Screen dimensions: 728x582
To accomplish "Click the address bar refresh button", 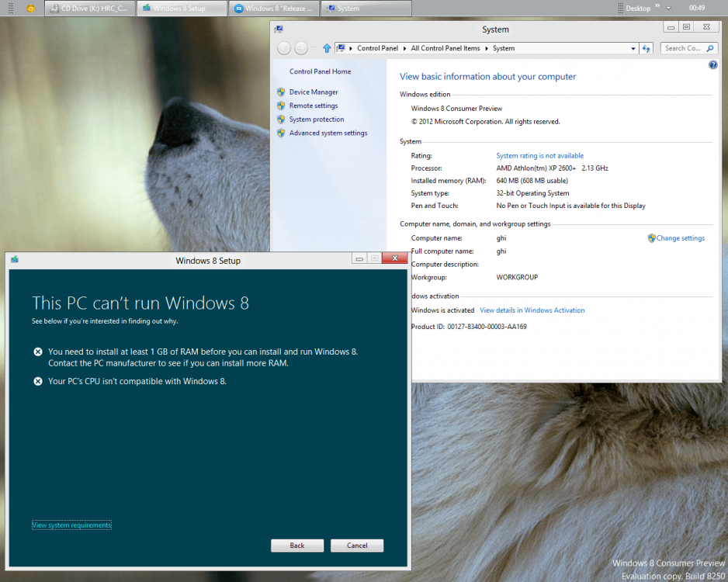I will 647,48.
